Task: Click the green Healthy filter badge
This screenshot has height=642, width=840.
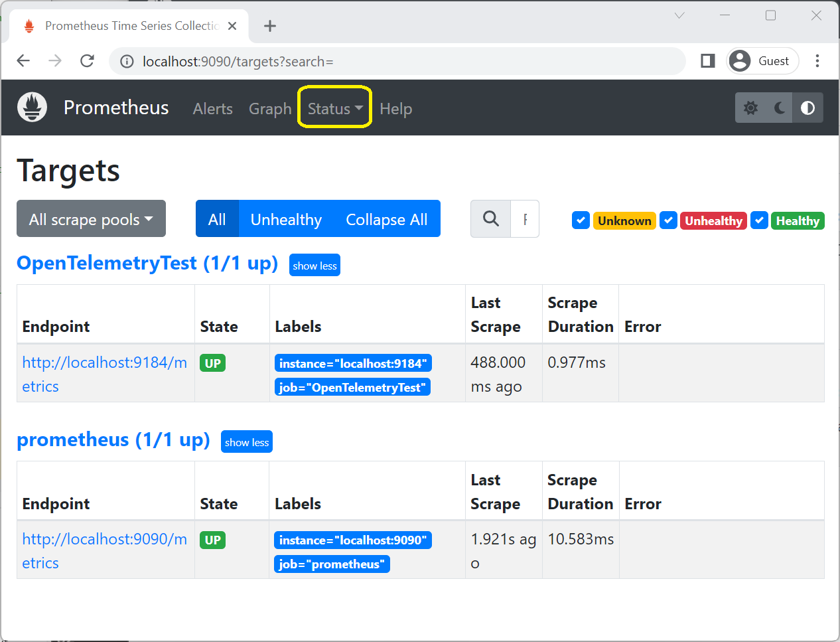Action: pyautogui.click(x=798, y=220)
